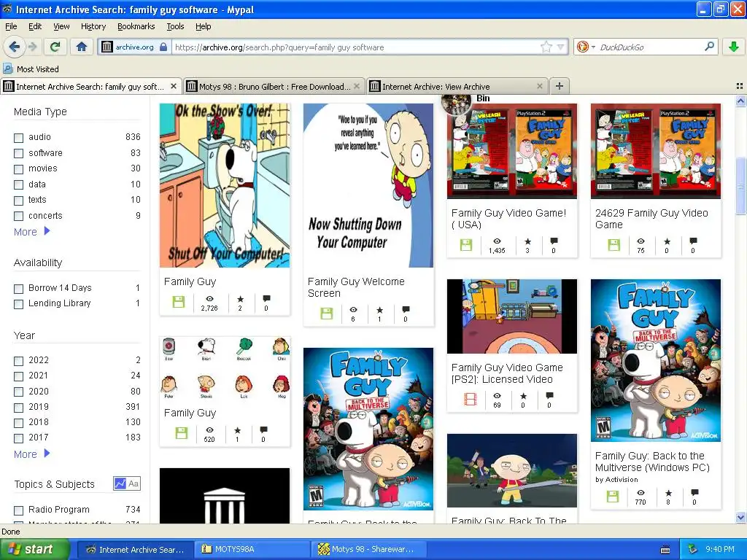Click the page vertical scrollbar thumb
This screenshot has width=747, height=560.
pos(740,186)
